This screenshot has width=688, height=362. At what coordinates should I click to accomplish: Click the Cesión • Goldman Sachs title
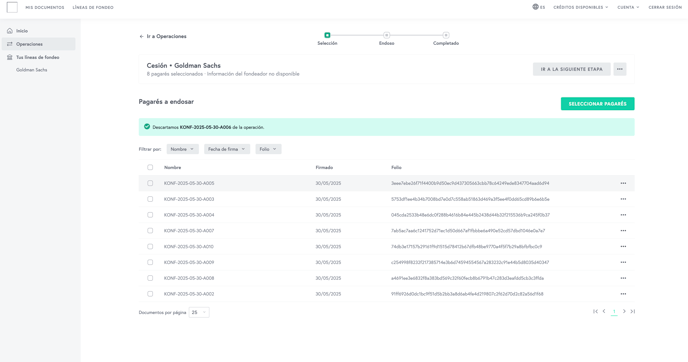click(x=183, y=65)
